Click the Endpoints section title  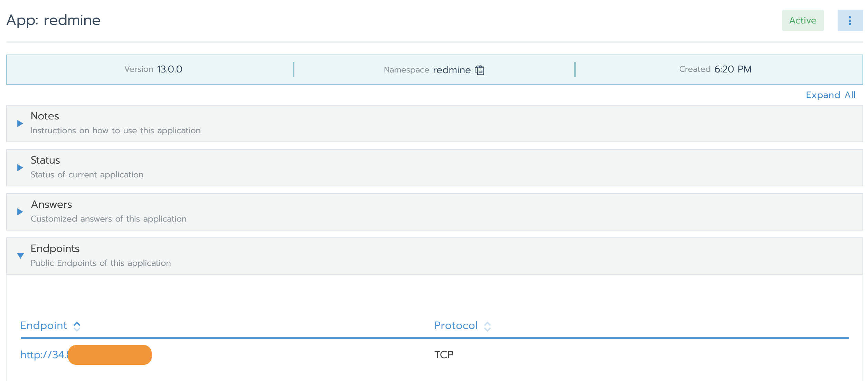(x=55, y=248)
